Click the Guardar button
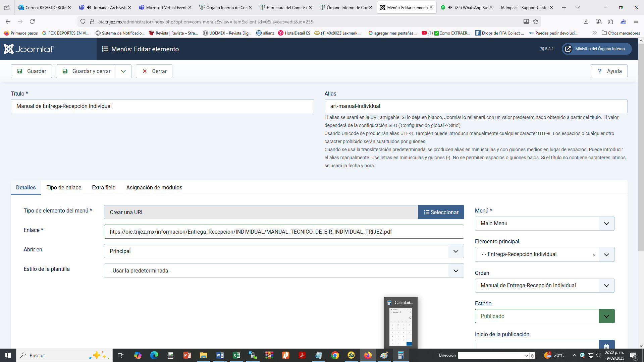This screenshot has width=644, height=362. [31, 71]
